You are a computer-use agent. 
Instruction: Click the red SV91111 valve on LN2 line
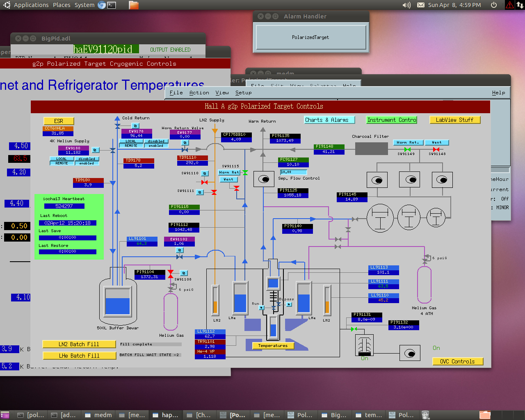pos(214,192)
